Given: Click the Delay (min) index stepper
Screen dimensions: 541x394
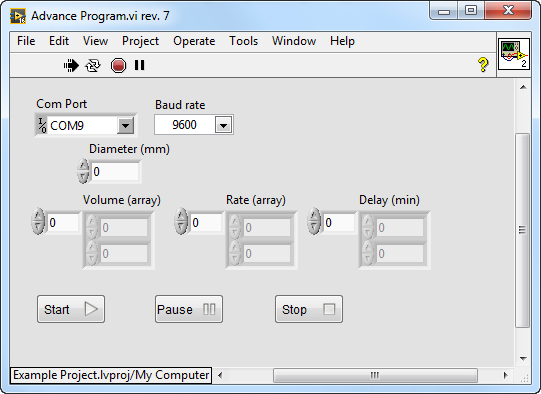Looking at the screenshot, I should tap(314, 221).
